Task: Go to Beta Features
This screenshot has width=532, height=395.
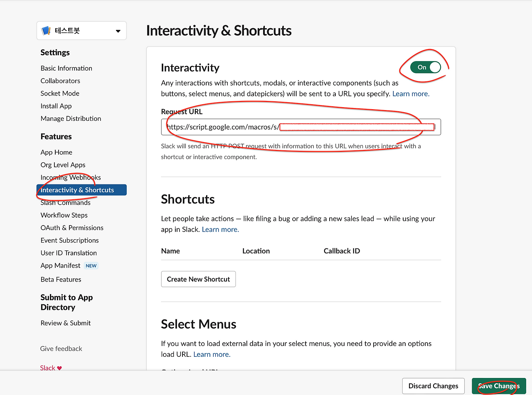Action: pyautogui.click(x=61, y=280)
